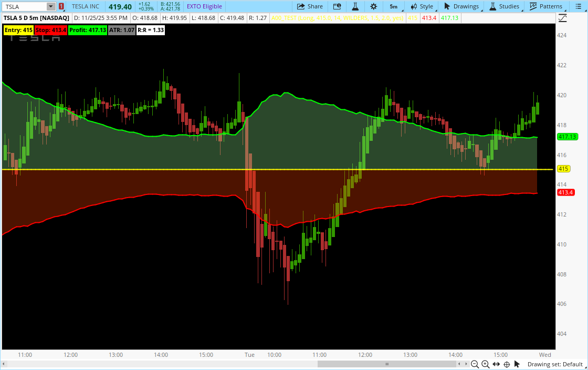The height and width of the screenshot is (370, 588).
Task: Click the Studies button
Action: pos(504,6)
